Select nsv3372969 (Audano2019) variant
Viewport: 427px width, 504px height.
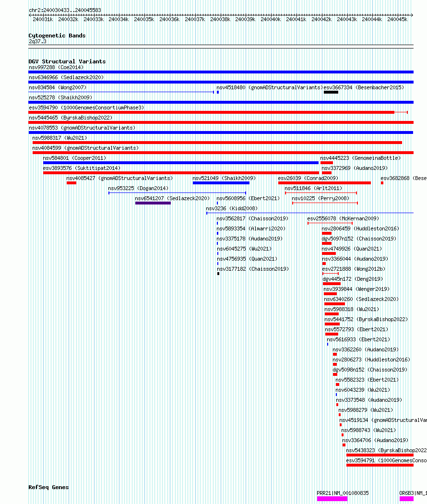pyautogui.click(x=355, y=168)
